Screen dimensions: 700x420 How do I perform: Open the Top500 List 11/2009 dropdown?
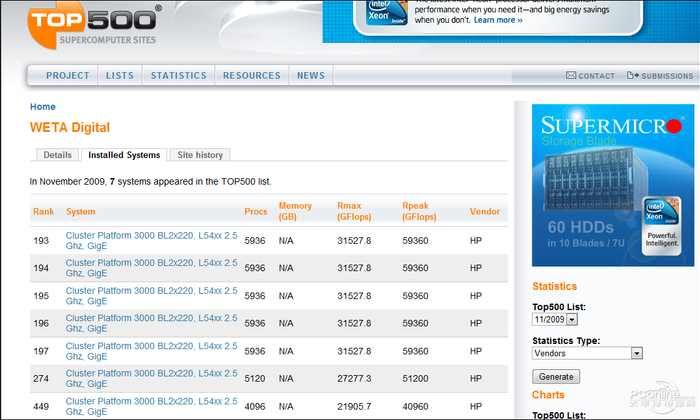[555, 320]
